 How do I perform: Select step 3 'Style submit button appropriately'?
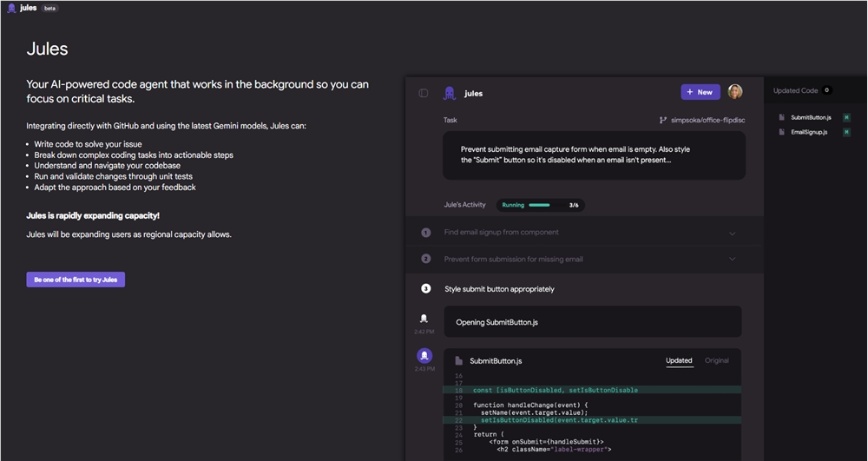point(499,289)
